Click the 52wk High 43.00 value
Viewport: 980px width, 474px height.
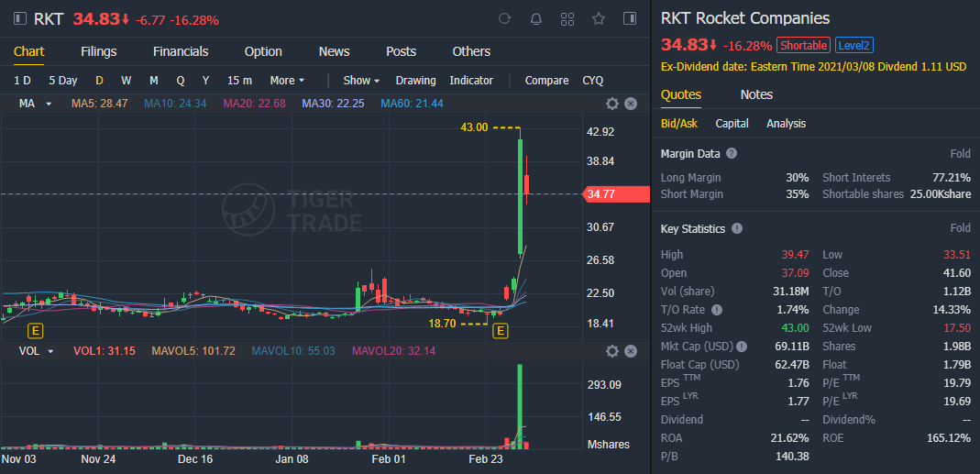click(795, 327)
